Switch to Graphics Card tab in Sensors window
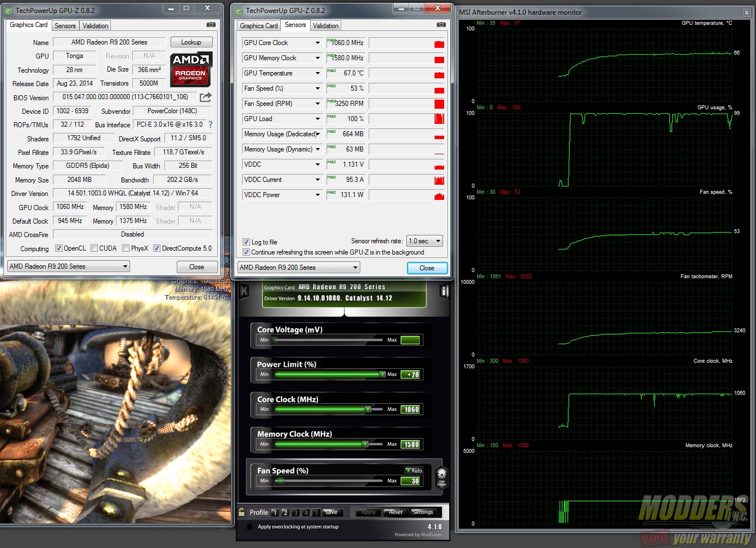 coord(258,26)
